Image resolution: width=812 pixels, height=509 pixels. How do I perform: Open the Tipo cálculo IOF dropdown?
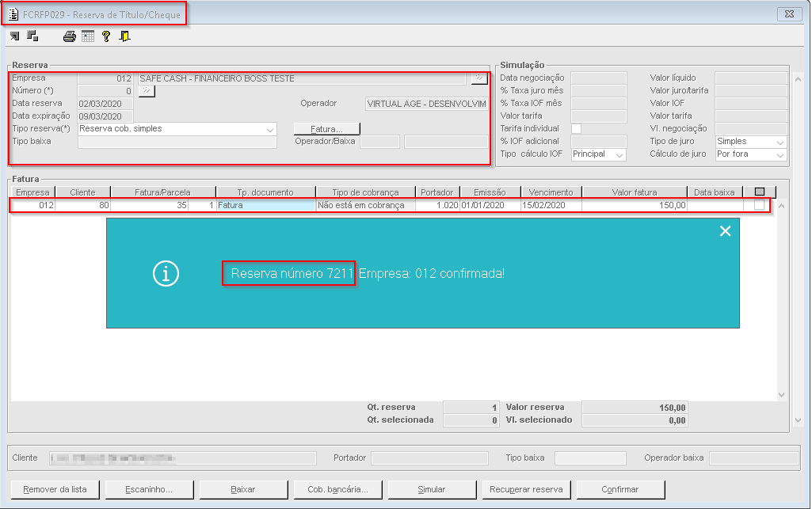click(619, 154)
